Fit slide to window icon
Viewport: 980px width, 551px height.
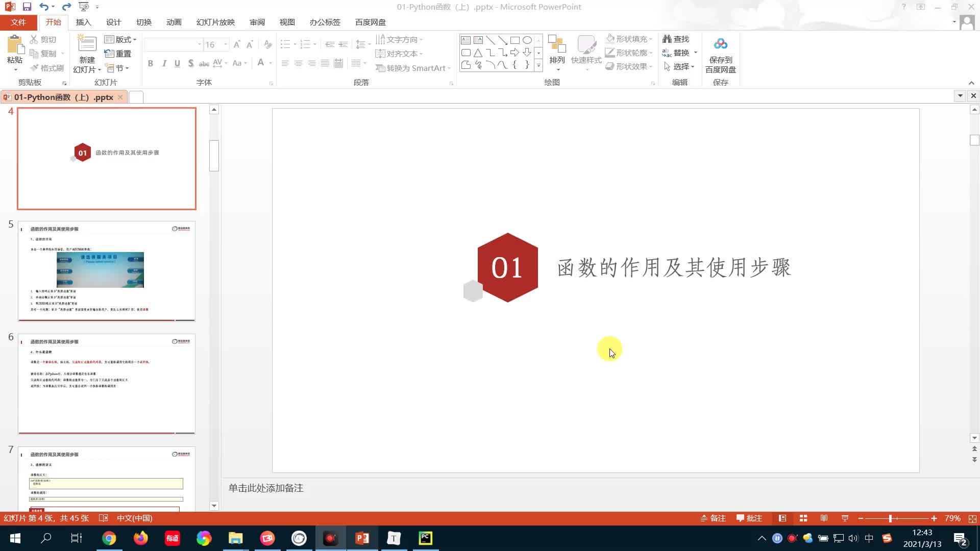[972, 518]
